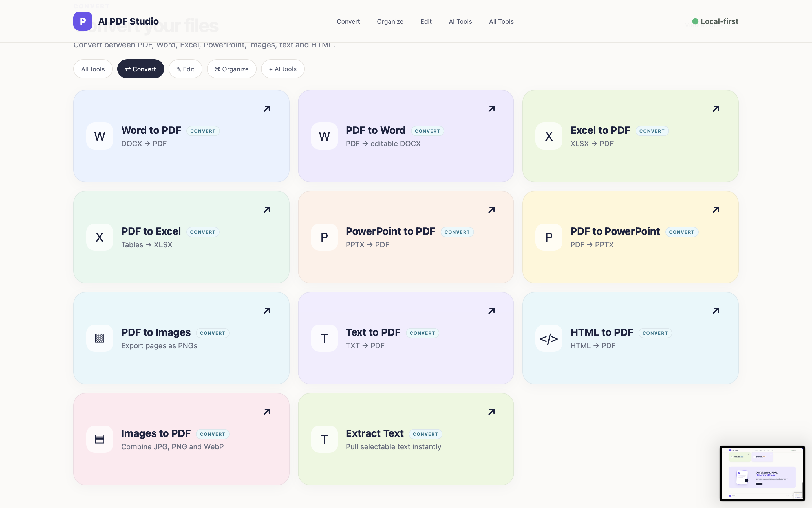Screen dimensions: 812x508
Task: Click the 'PDF → editable DOCX' description text
Action: (x=383, y=144)
